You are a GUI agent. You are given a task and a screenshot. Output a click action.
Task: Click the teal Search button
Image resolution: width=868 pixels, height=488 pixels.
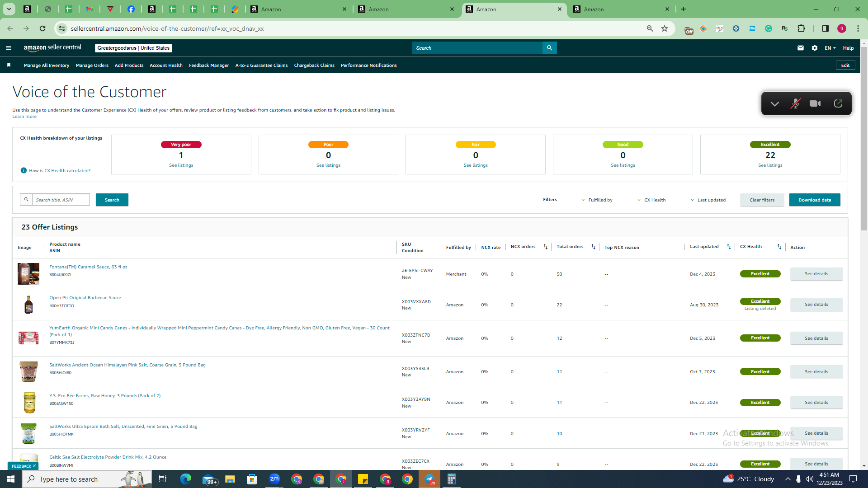(x=112, y=200)
